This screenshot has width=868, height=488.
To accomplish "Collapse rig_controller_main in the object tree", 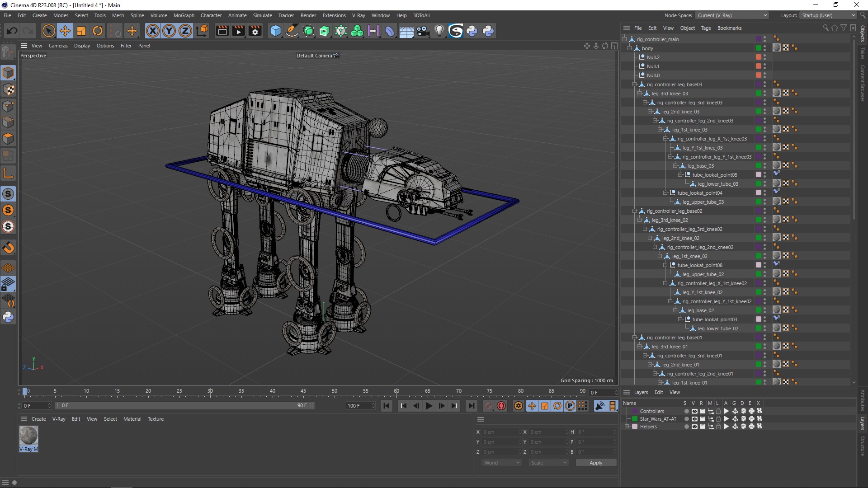I will click(625, 39).
